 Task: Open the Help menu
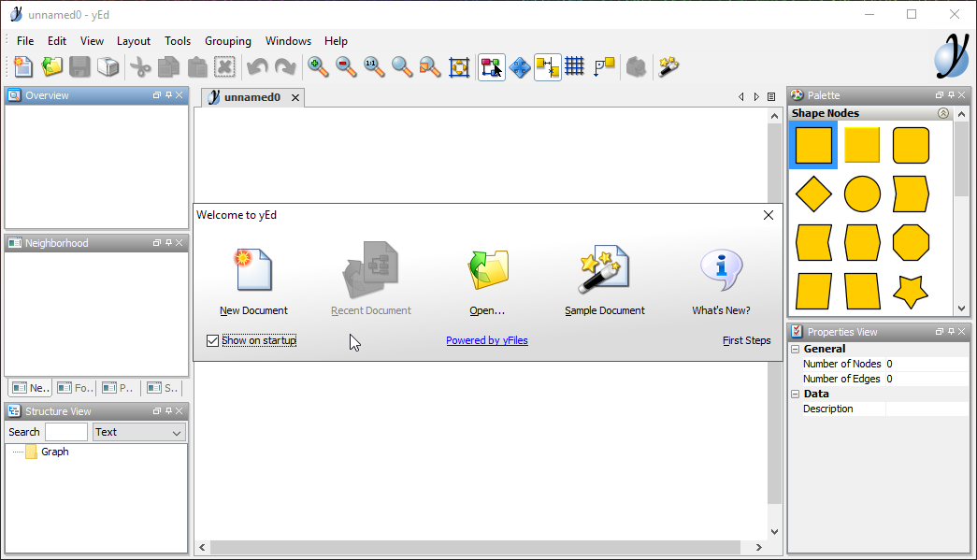point(336,41)
